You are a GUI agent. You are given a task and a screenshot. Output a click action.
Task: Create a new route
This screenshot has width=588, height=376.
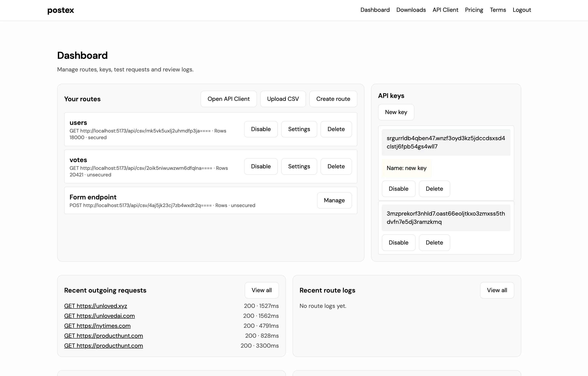[333, 99]
